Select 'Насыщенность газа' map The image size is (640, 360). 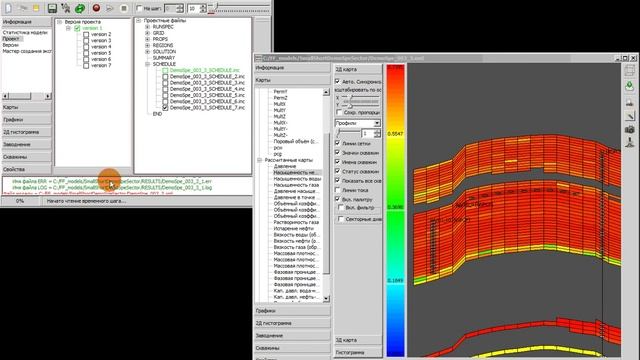point(296,185)
